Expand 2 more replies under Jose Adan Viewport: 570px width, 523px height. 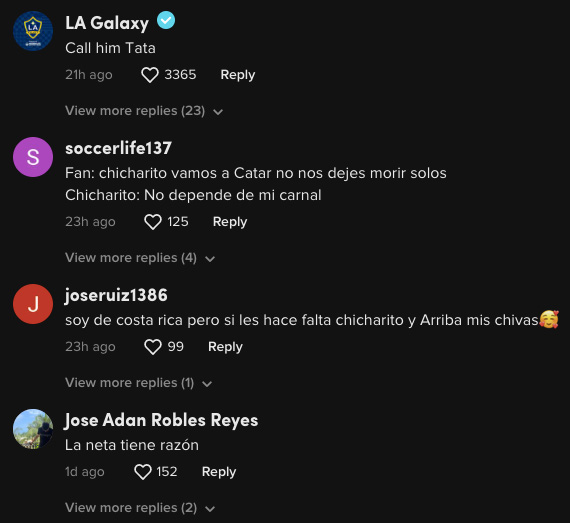(x=140, y=508)
